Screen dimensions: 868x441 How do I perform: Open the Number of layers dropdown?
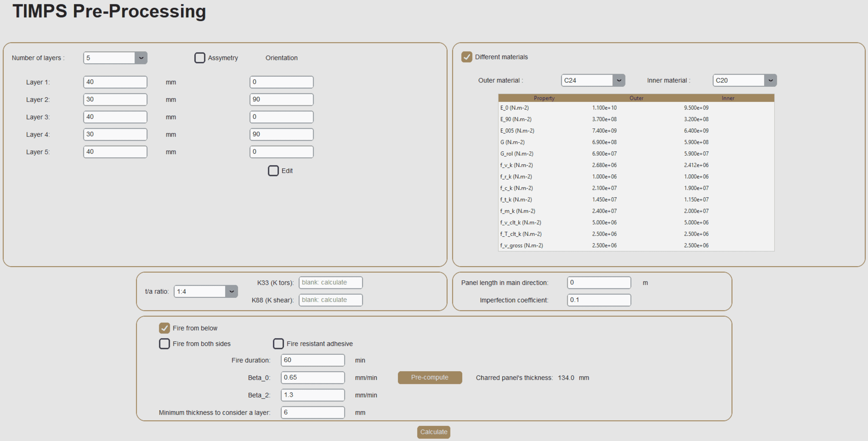click(x=115, y=58)
